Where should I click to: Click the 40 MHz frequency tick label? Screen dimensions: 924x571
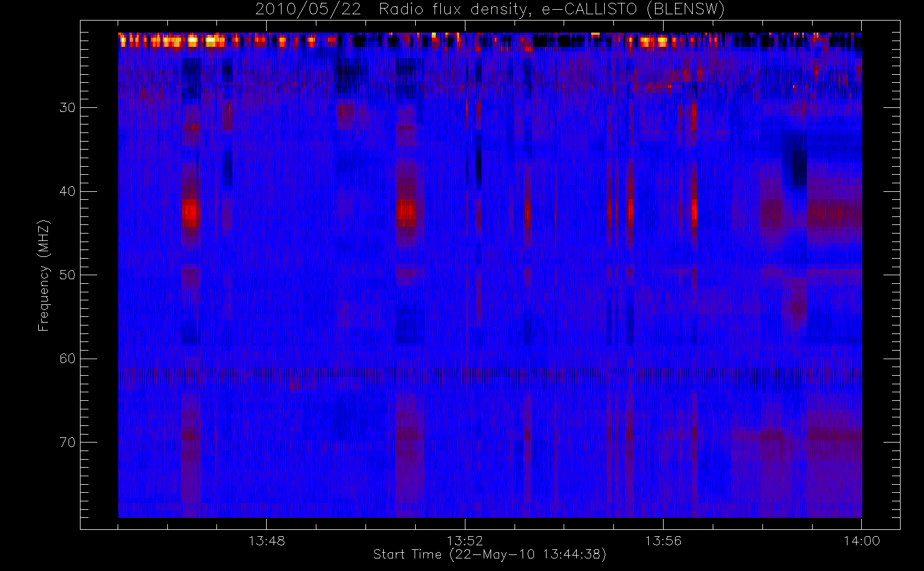[x=67, y=191]
